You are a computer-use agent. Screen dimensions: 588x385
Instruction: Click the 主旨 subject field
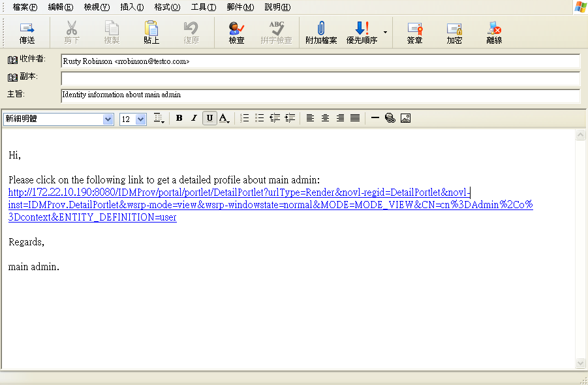pyautogui.click(x=320, y=95)
